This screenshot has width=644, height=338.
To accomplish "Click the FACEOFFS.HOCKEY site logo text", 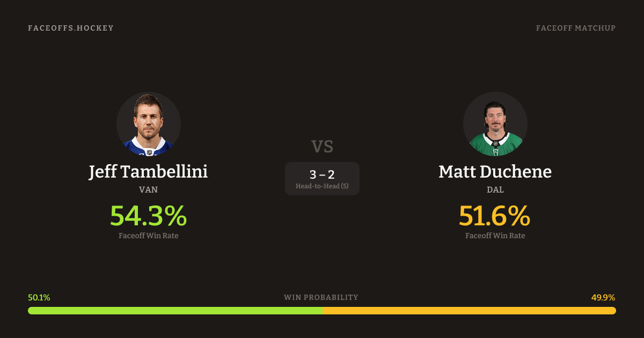I will (x=71, y=28).
